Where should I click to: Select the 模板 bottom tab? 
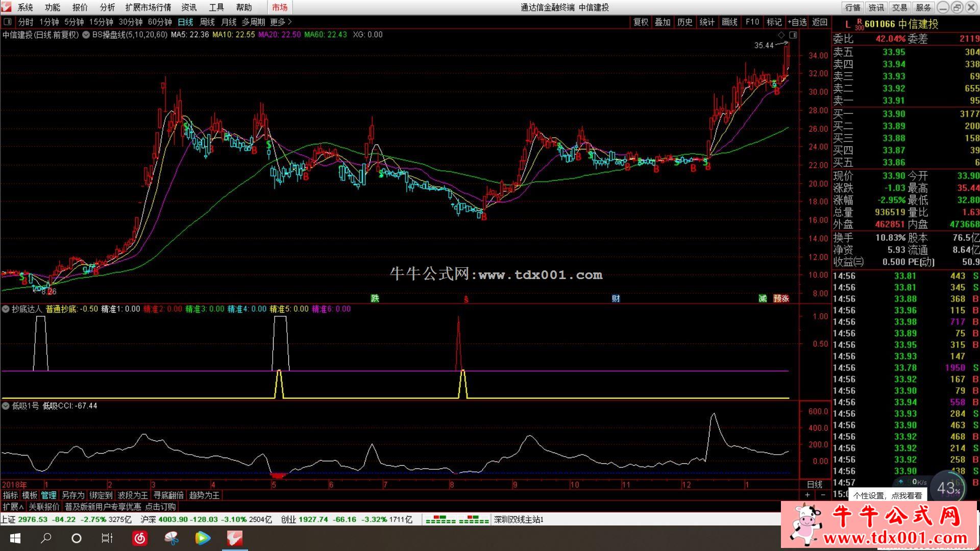[x=30, y=495]
